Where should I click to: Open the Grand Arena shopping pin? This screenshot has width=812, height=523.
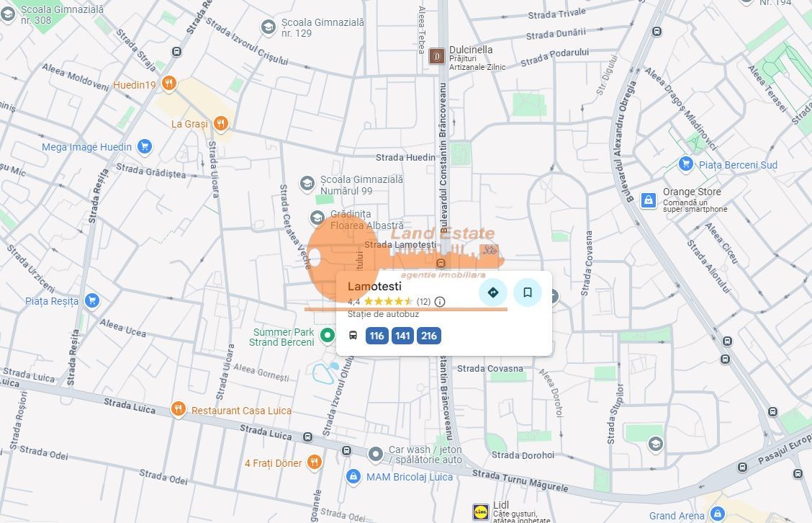tap(717, 514)
